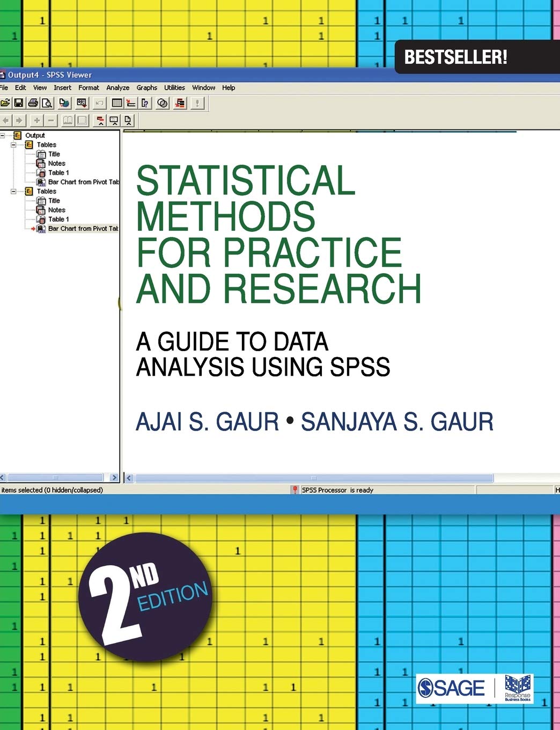Screen dimensions: 560x730
Task: Click the Insert Text icon in outline toolbar
Action: pyautogui.click(x=128, y=121)
